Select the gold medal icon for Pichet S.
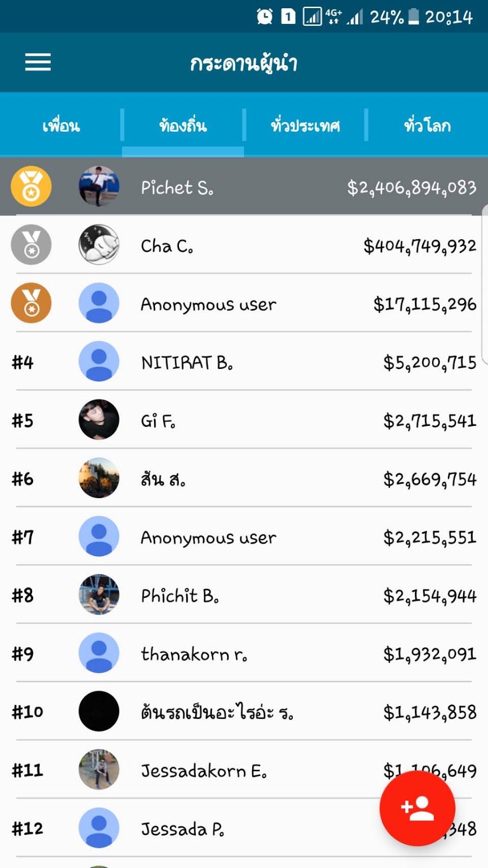 pyautogui.click(x=31, y=186)
